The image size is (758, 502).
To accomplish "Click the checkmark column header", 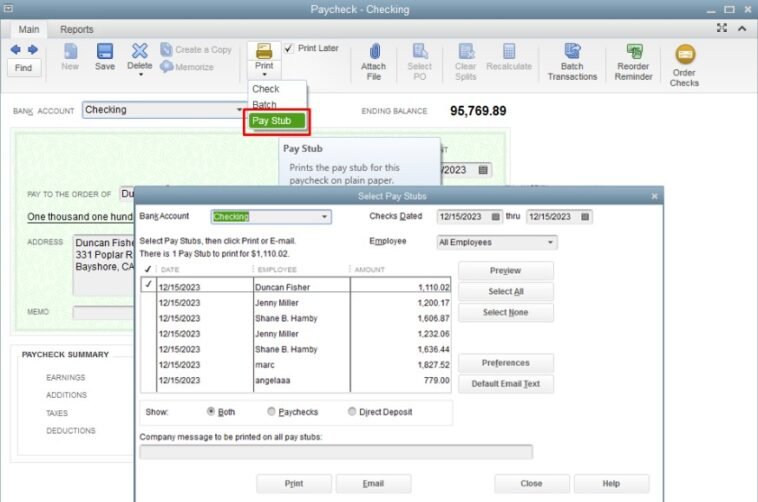I will tap(148, 269).
